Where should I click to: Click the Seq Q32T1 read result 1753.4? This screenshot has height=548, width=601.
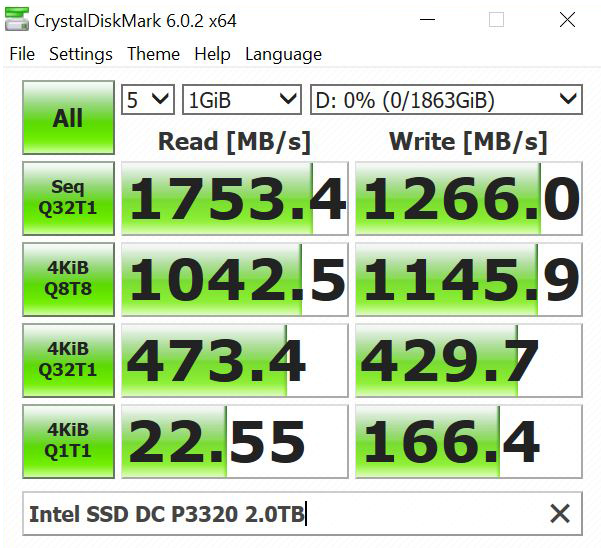coord(235,199)
